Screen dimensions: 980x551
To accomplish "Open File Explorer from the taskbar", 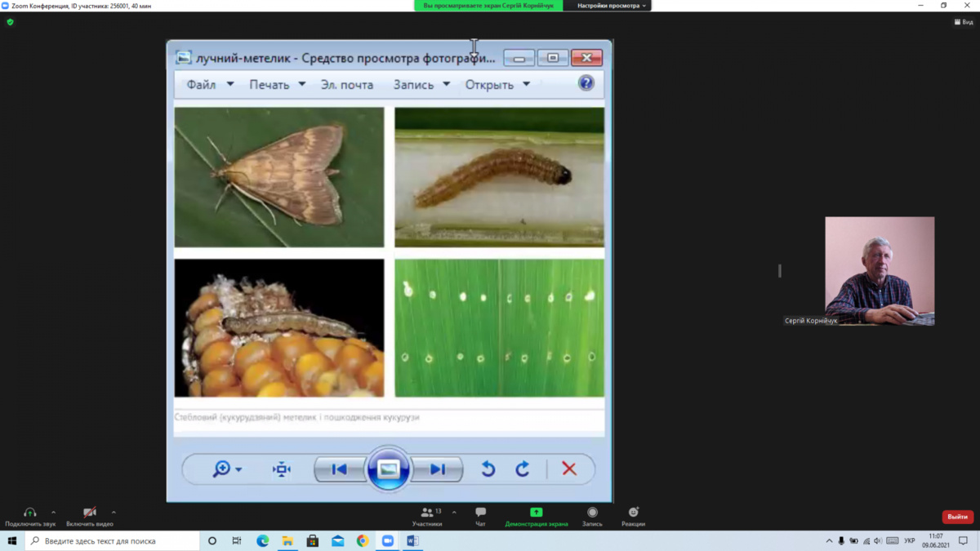I will pyautogui.click(x=287, y=540).
